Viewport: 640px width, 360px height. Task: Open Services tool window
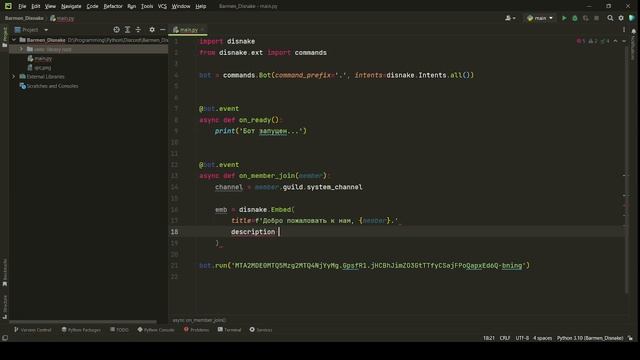point(261,330)
